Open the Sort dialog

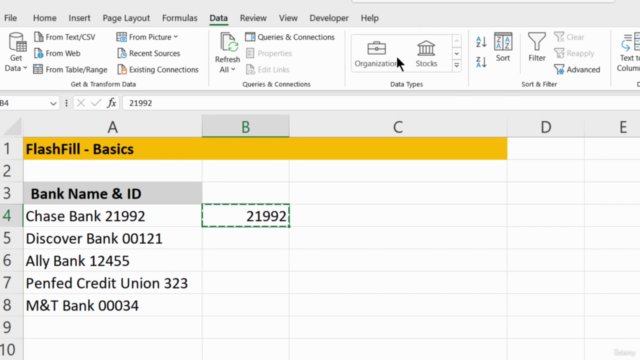tap(503, 47)
